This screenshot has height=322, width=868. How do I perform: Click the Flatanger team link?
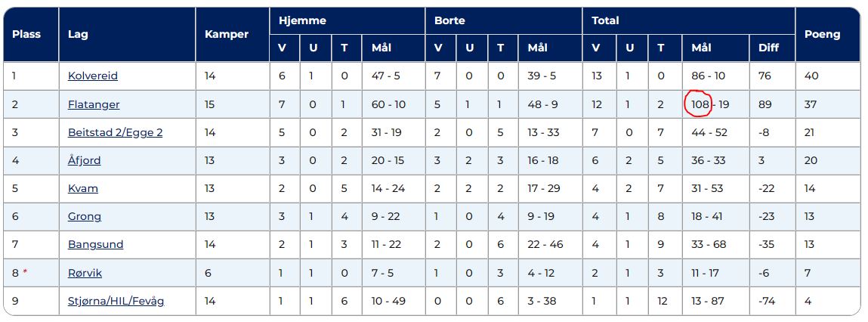tap(94, 104)
